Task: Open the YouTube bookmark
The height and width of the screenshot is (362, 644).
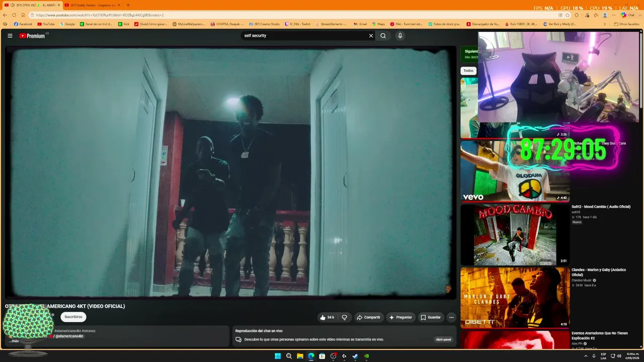Action: point(46,24)
